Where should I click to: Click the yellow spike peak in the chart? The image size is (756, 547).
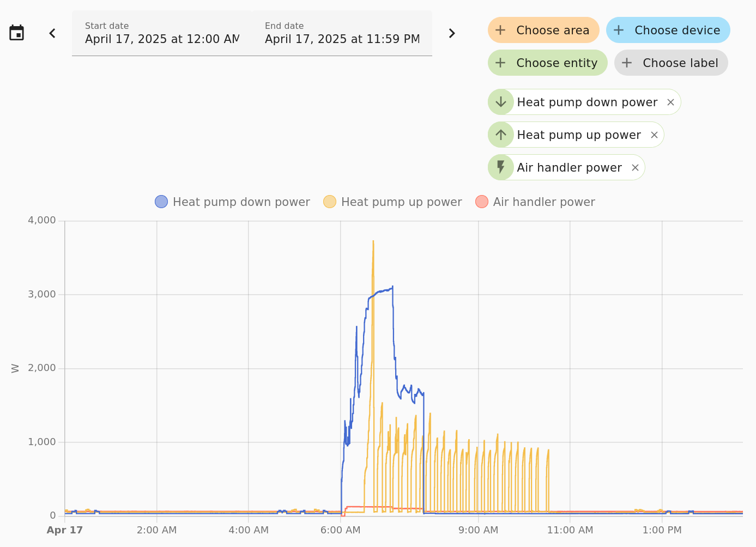[373, 241]
